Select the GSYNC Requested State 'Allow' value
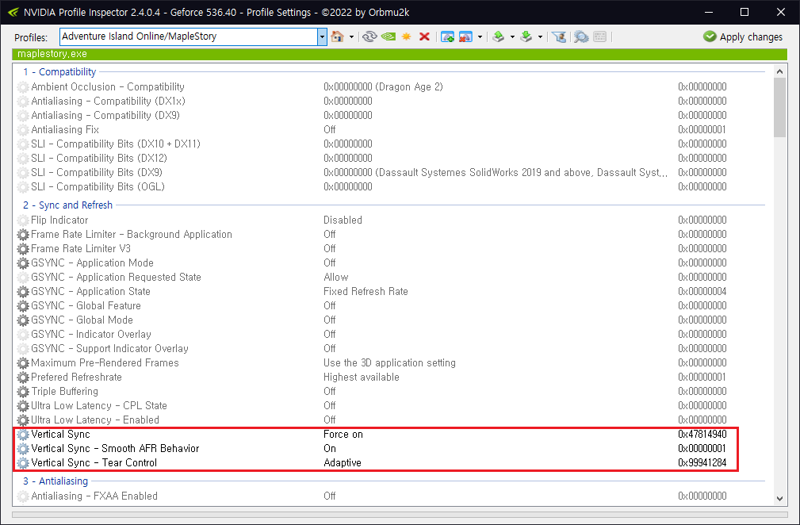The image size is (800, 525). [x=336, y=277]
